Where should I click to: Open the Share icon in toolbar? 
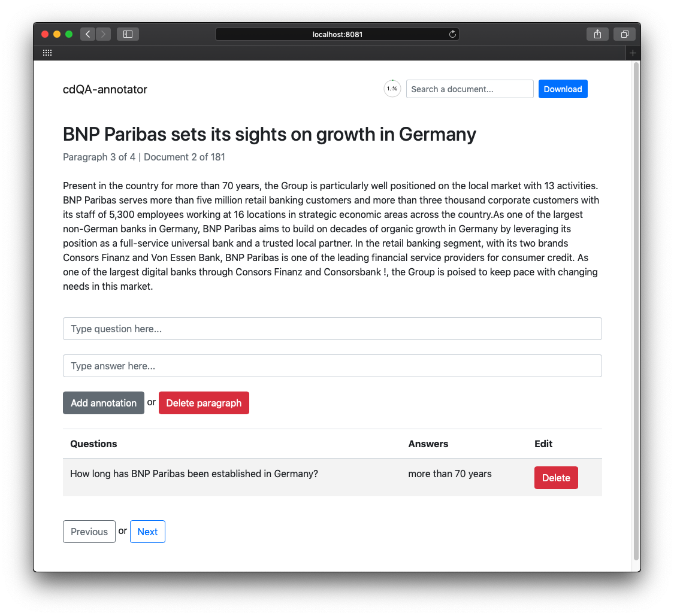(597, 34)
